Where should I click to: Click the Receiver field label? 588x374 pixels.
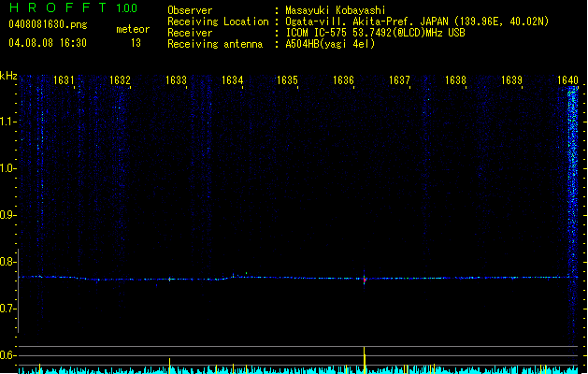[x=190, y=33]
